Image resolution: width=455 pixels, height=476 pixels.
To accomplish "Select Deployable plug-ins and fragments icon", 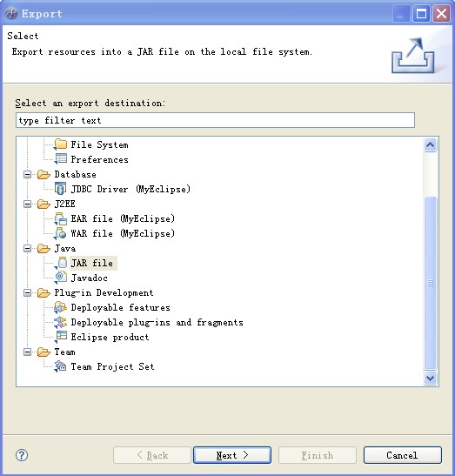I will tap(61, 322).
